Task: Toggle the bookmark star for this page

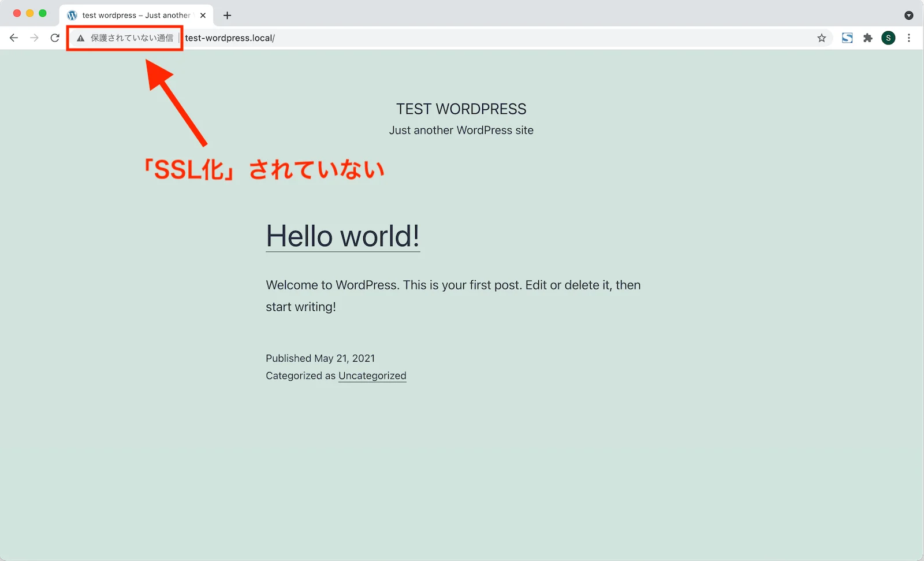Action: coord(821,38)
